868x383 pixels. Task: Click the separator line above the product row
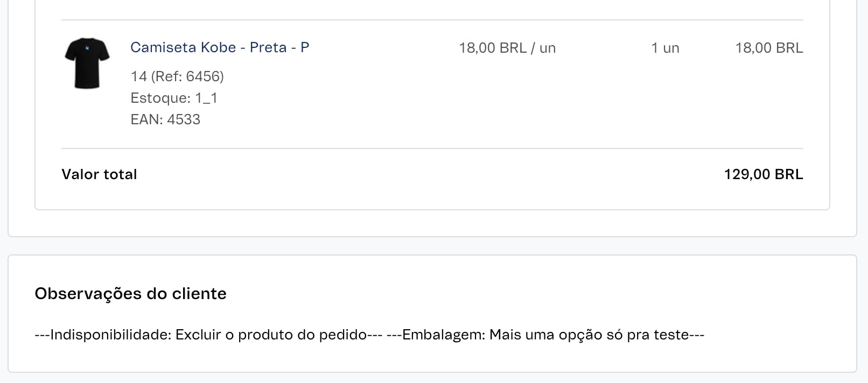click(431, 17)
